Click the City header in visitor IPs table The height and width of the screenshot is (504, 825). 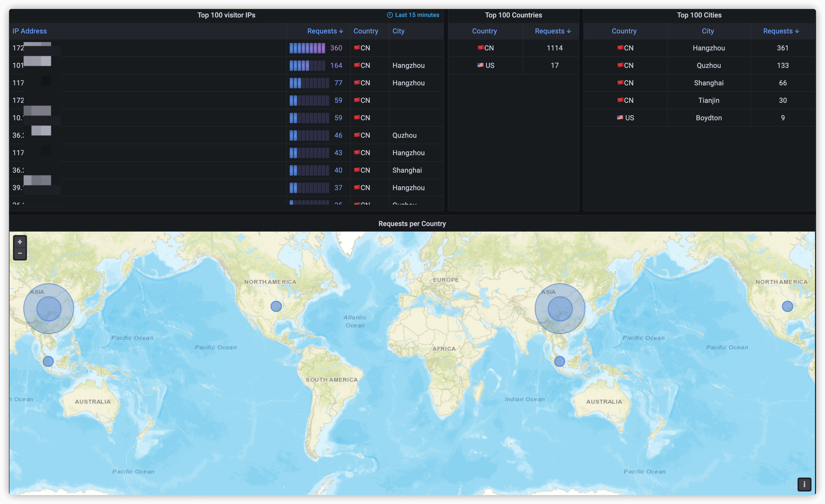(x=398, y=31)
